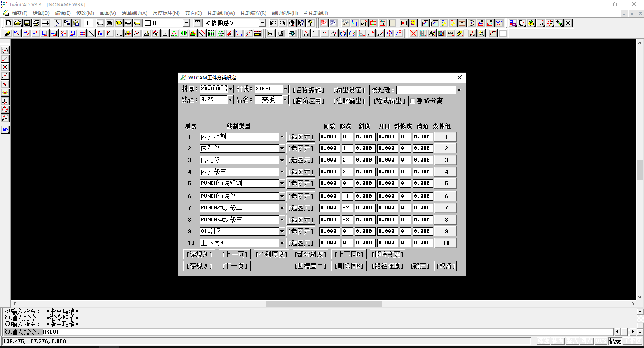Click the L linetype toolbar icon
Screen dimensions: 644x348
pyautogui.click(x=89, y=23)
